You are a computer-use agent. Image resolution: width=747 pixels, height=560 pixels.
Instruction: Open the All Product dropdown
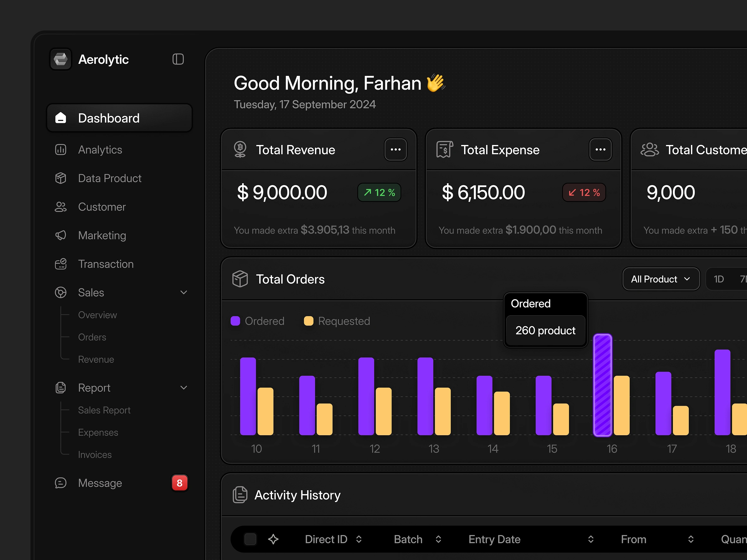pyautogui.click(x=660, y=279)
